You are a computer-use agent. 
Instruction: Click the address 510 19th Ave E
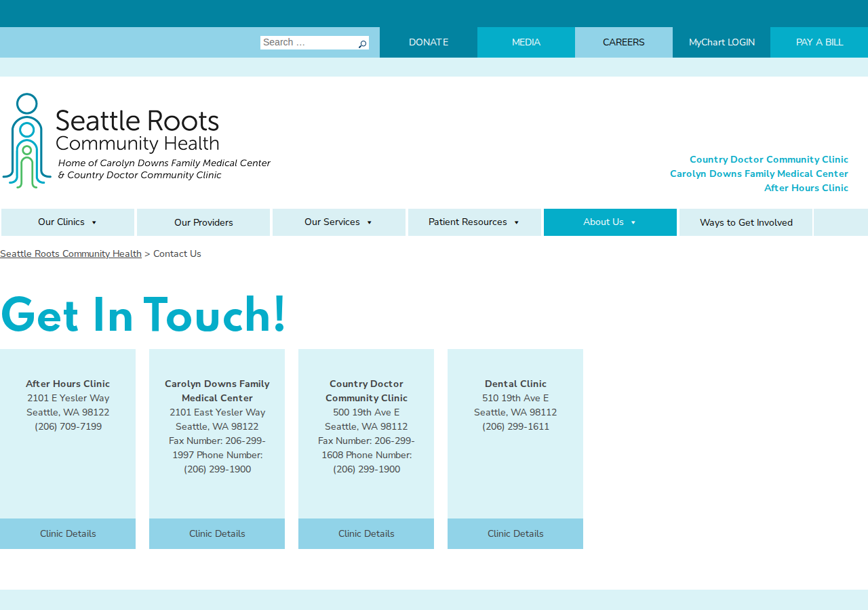coord(515,399)
